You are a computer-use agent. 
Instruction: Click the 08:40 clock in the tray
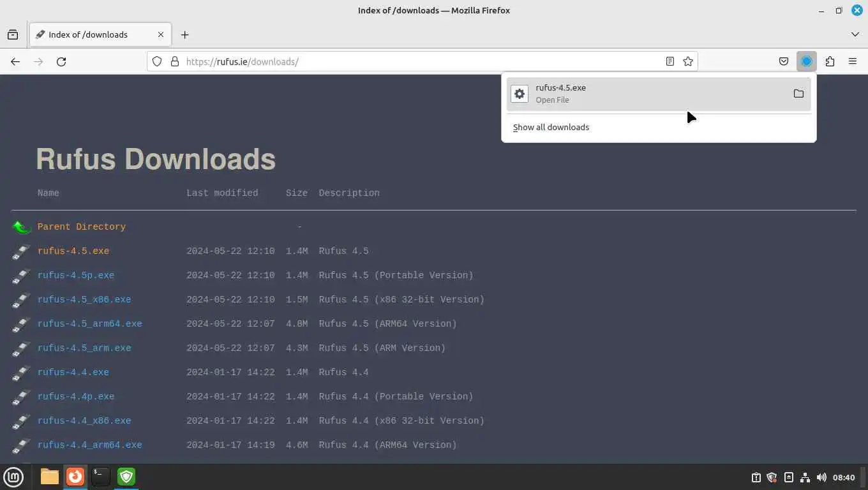tap(844, 477)
